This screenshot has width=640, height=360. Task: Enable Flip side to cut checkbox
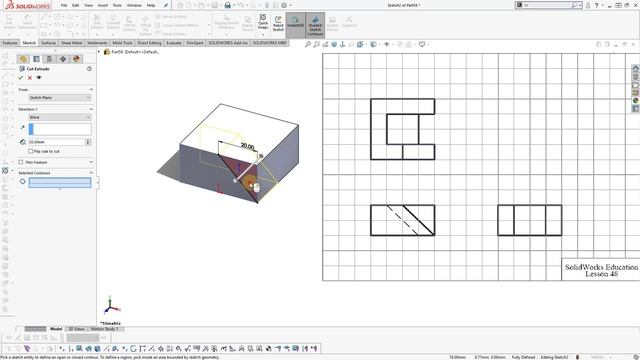pos(31,151)
